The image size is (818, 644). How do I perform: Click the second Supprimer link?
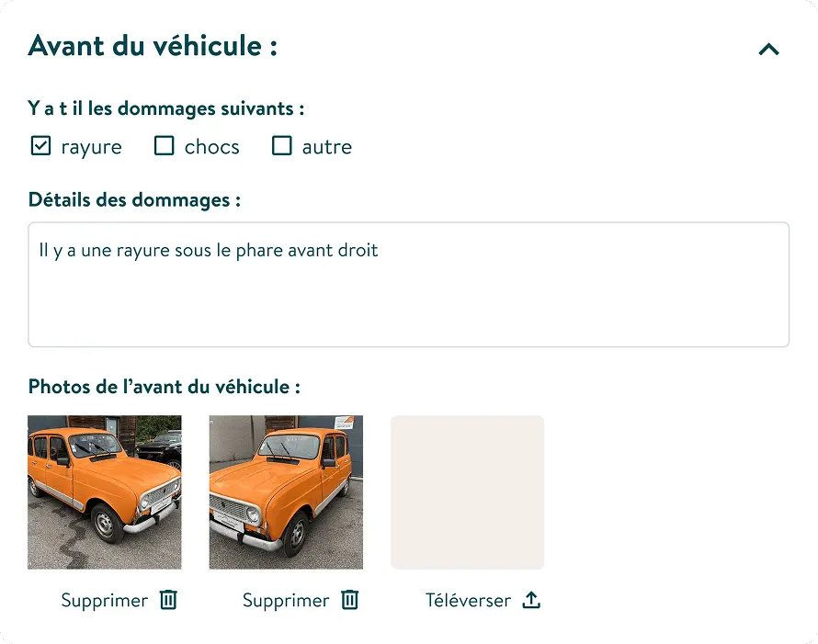point(285,600)
